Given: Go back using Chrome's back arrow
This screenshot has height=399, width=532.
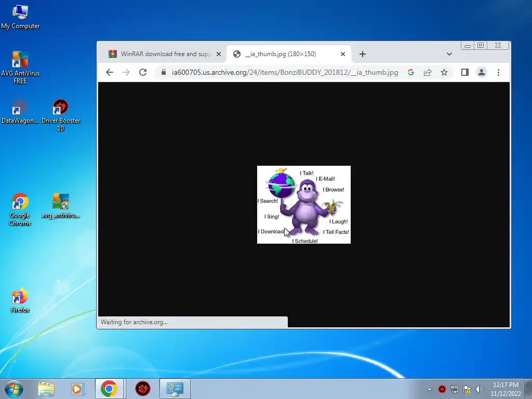Looking at the screenshot, I should [x=109, y=72].
